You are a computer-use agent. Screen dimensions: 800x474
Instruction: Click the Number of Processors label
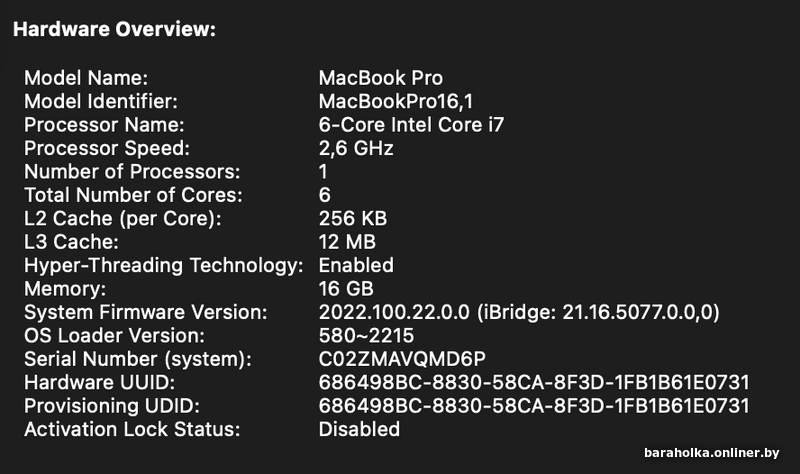click(132, 171)
